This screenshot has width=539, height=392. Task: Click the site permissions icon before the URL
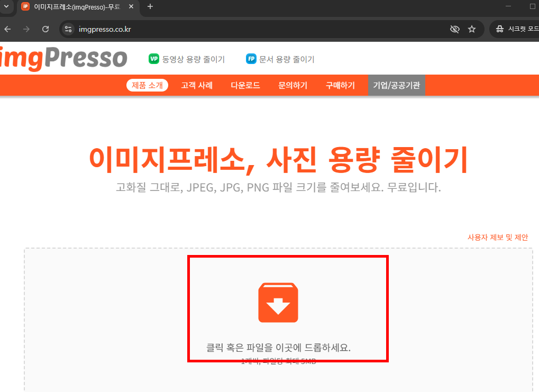click(68, 29)
